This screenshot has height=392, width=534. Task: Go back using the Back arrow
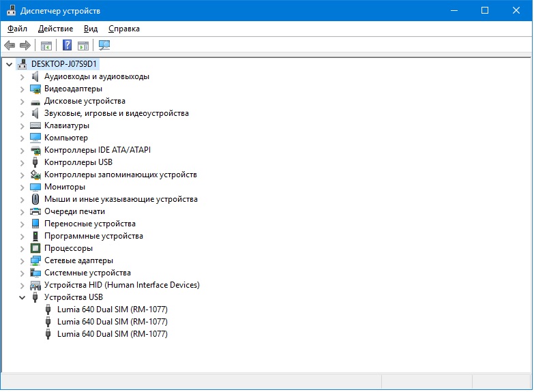click(10, 45)
